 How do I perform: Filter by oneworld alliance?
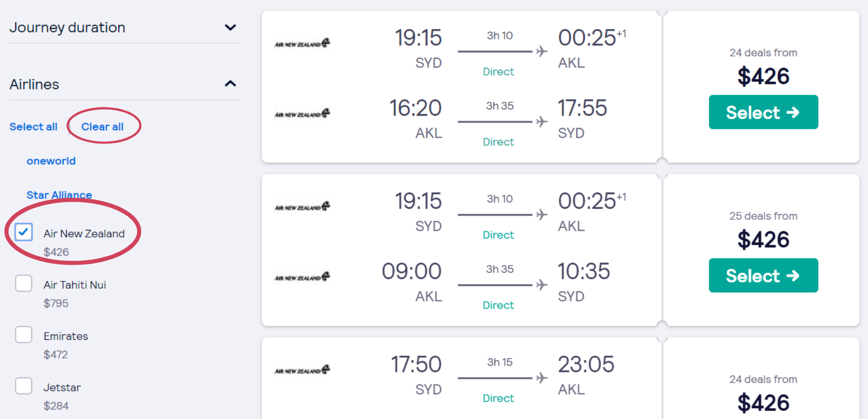(x=51, y=161)
